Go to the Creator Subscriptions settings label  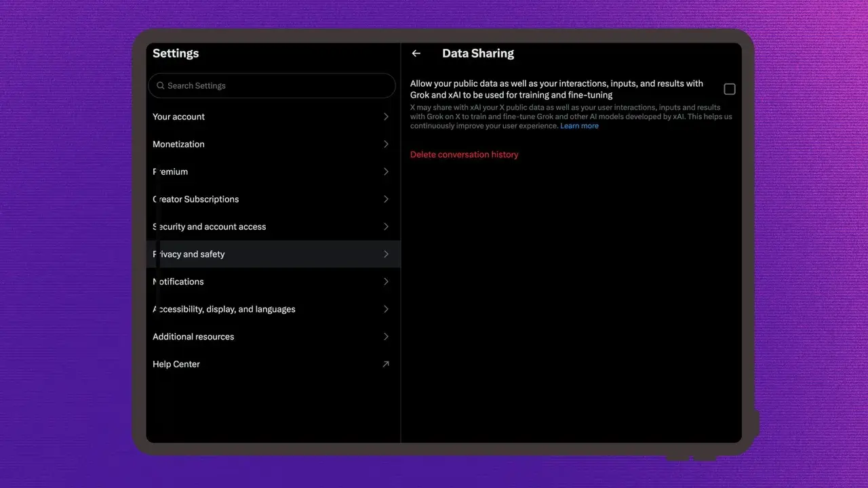tap(196, 199)
